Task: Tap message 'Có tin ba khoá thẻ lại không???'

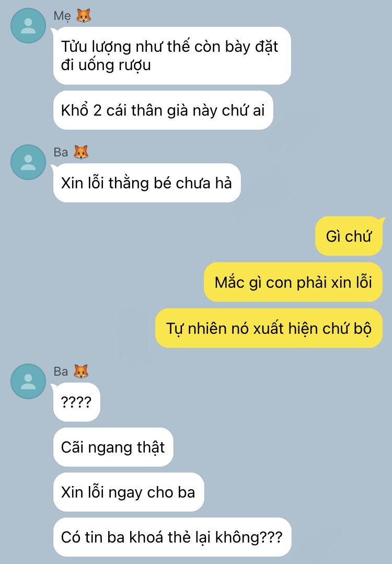Action: 172,537
